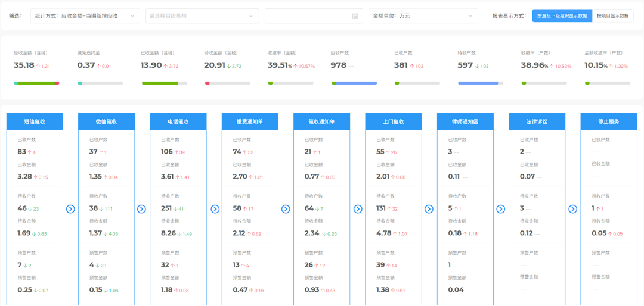The image size is (644, 306).
Task: Click arrow between 法律诉讼 and 停止服务
Action: 572,209
